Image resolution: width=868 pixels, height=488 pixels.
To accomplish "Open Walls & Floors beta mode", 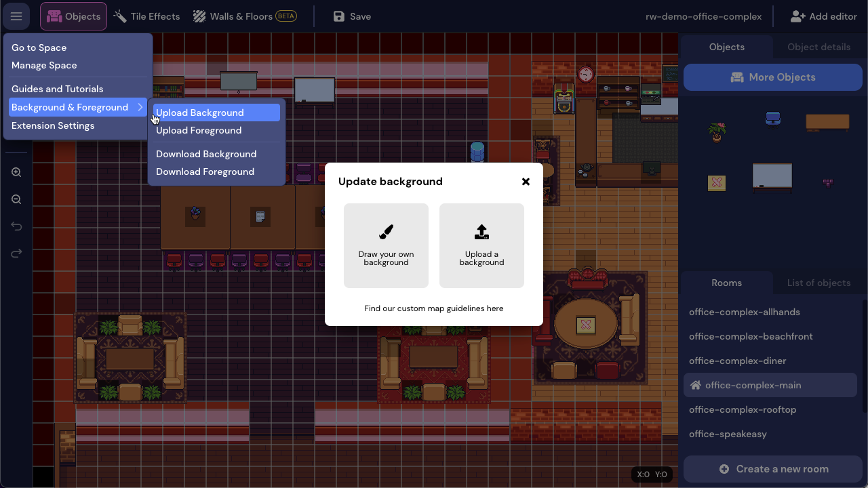I will tap(245, 16).
